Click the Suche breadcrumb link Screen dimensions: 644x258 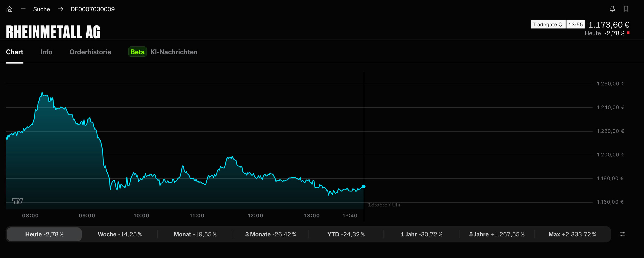[x=41, y=9]
